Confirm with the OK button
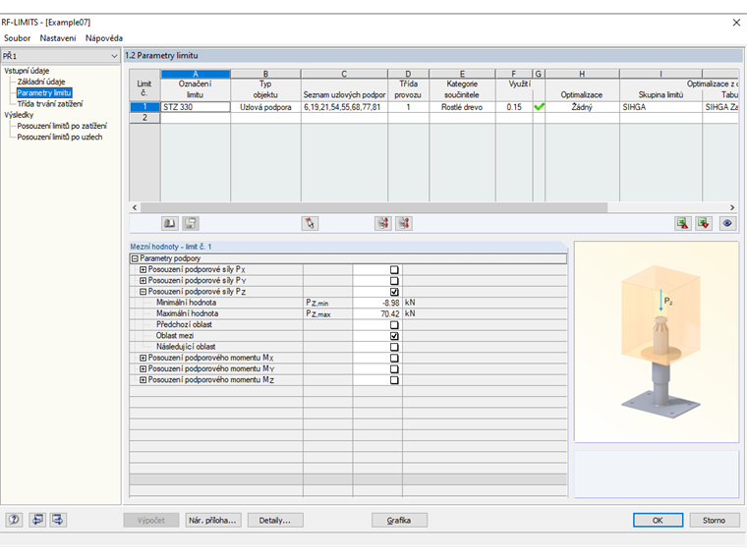This screenshot has width=747, height=560. [x=658, y=521]
